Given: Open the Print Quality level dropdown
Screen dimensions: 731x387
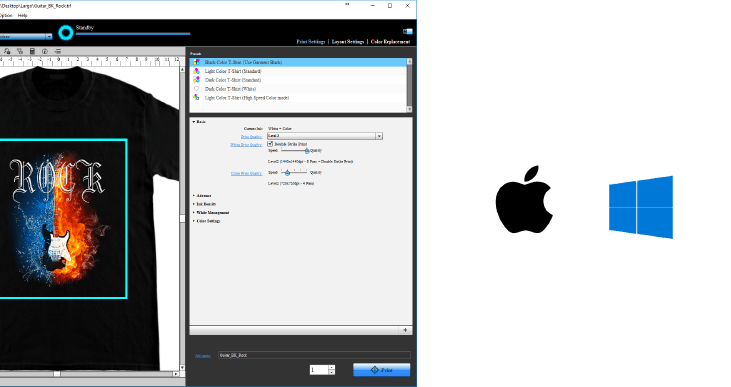Looking at the screenshot, I should [325, 136].
